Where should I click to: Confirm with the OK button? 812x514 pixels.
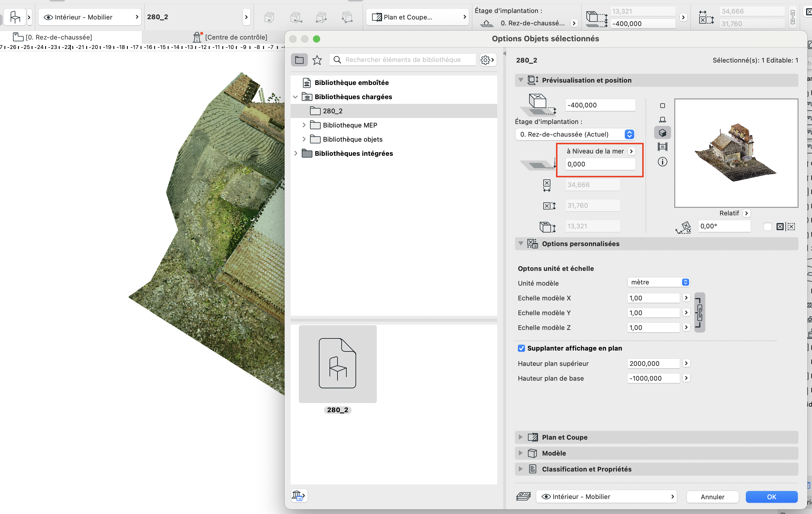click(772, 497)
